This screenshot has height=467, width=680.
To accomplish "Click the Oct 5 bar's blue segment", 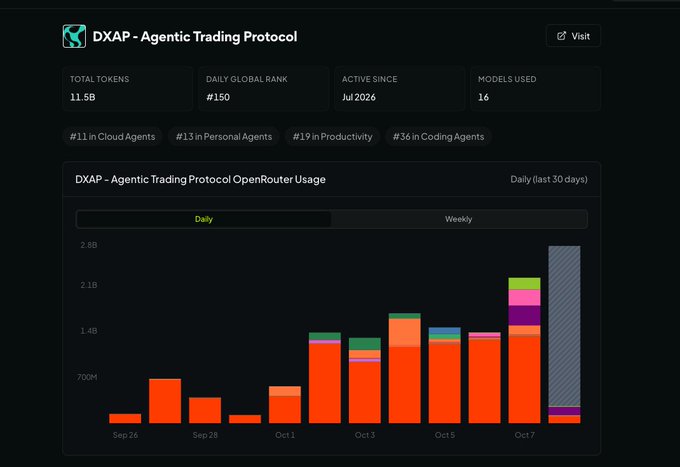I will 445,330.
